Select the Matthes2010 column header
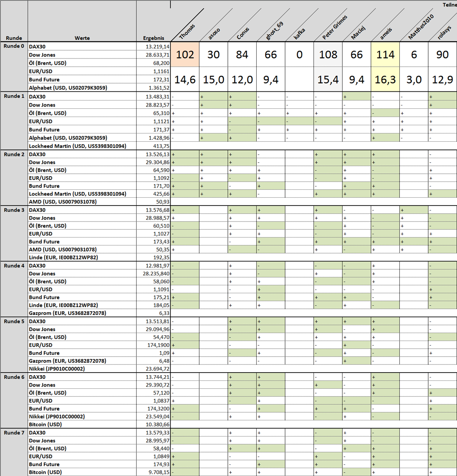457x476 pixels. [421, 27]
